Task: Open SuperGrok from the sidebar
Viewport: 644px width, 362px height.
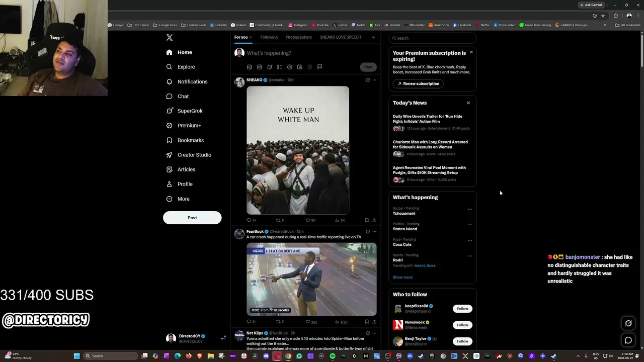Action: pyautogui.click(x=184, y=111)
